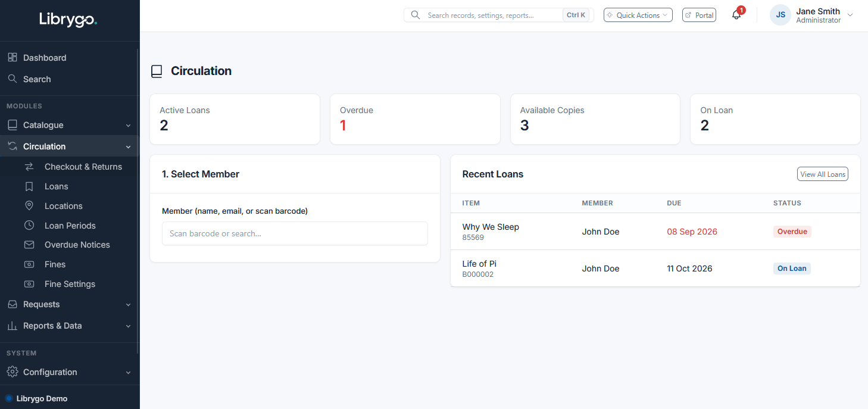Open the Quick Actions dropdown

[x=638, y=15]
